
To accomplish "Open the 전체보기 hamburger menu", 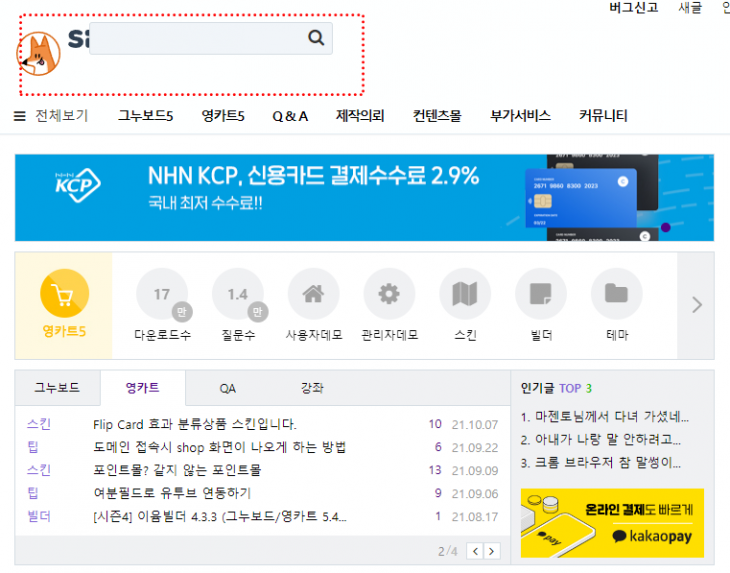I will click(x=20, y=116).
